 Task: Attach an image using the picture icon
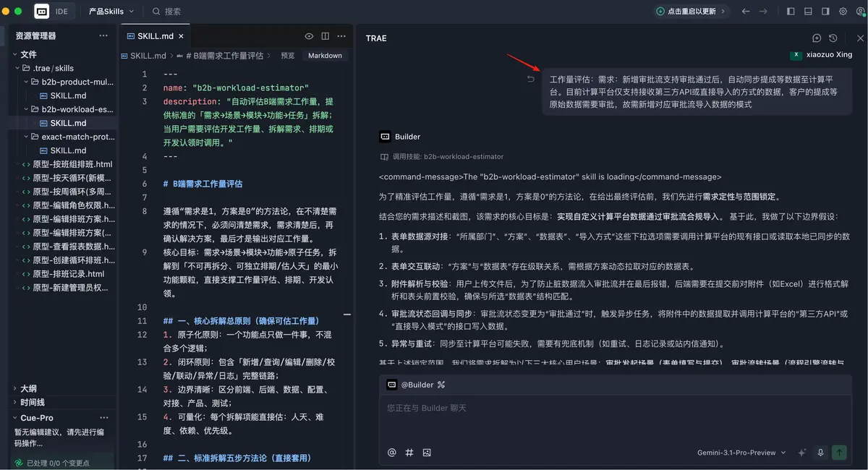[427, 453]
